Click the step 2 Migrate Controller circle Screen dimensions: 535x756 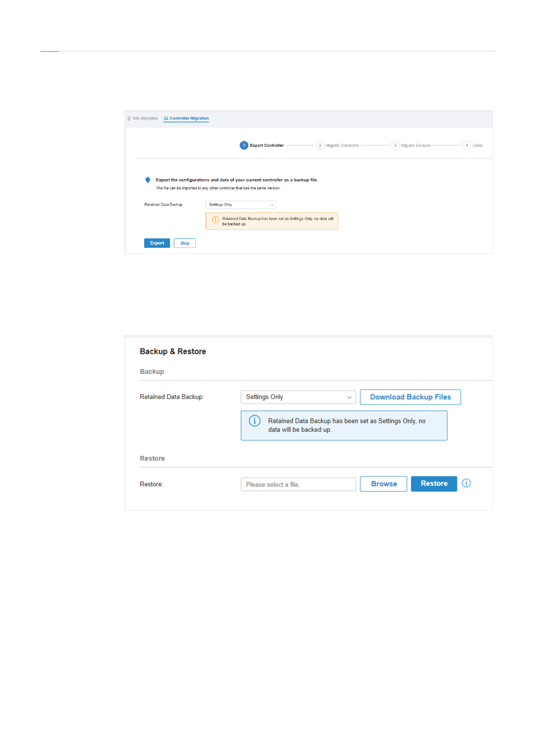(320, 145)
